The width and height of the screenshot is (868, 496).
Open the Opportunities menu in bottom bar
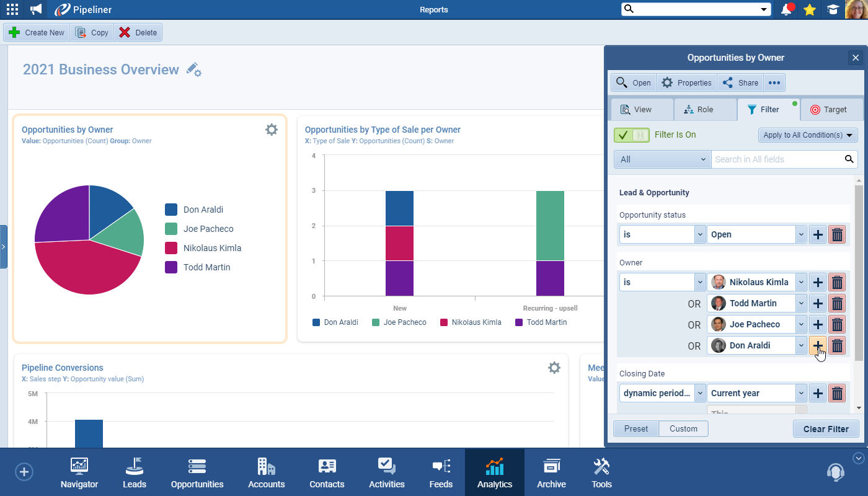coord(197,473)
